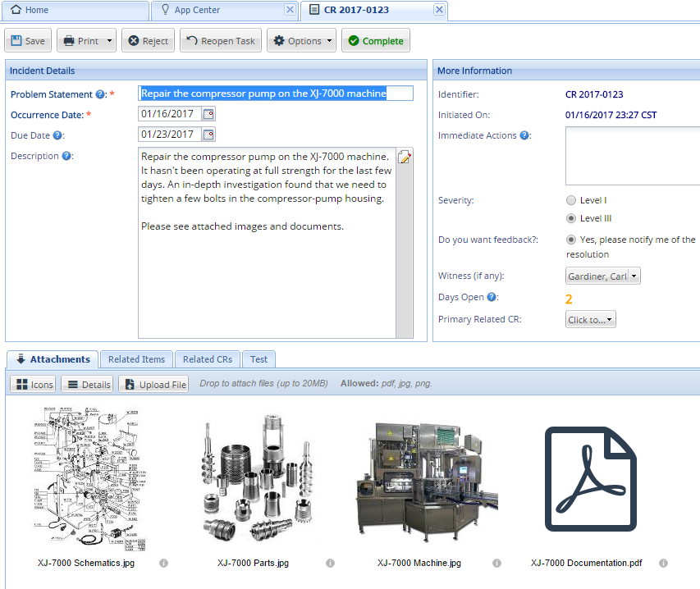Image resolution: width=700 pixels, height=589 pixels.
Task: Edit the Problem Statement field
Action: (x=276, y=94)
